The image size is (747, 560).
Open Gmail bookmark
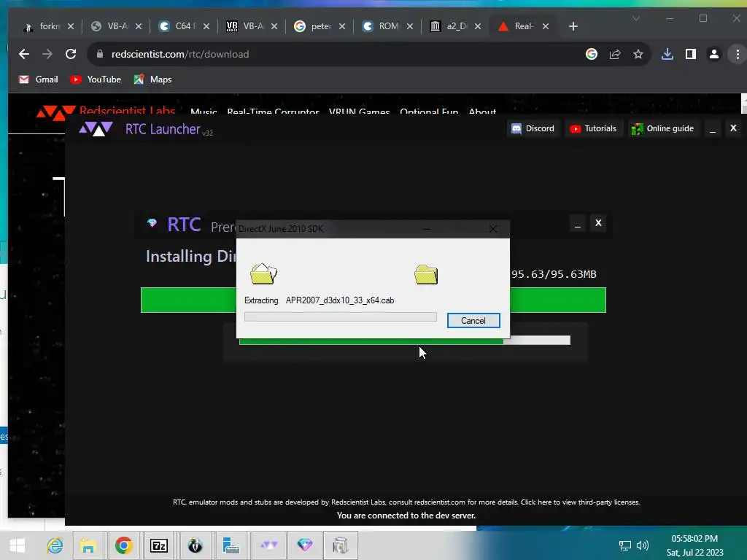coord(38,79)
